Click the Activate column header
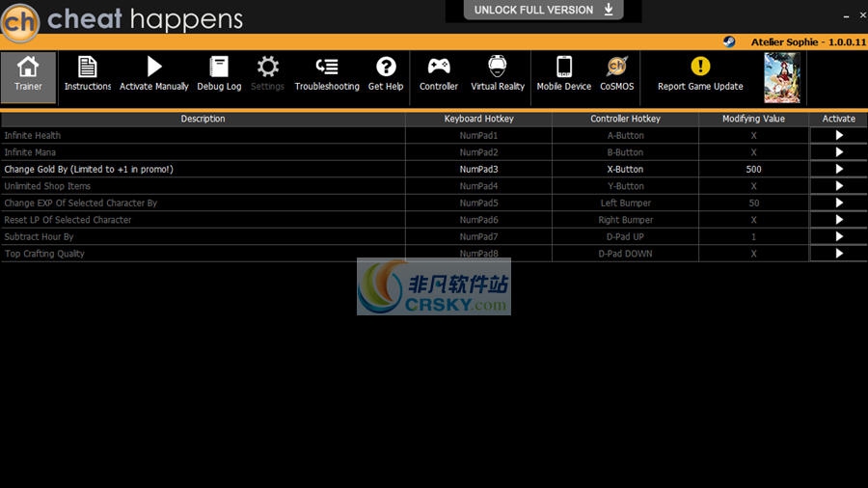Image resolution: width=868 pixels, height=488 pixels. [x=839, y=119]
